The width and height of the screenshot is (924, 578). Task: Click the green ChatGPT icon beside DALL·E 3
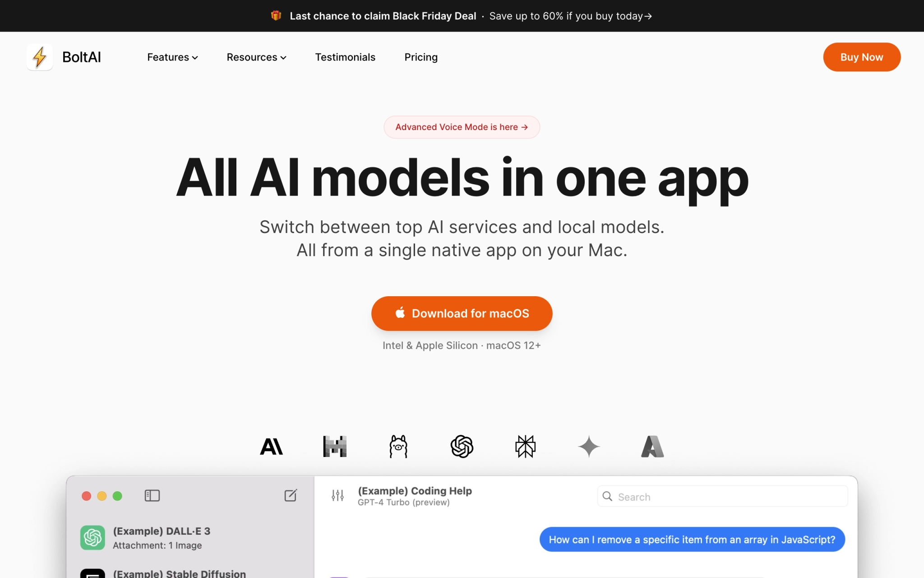pos(92,537)
